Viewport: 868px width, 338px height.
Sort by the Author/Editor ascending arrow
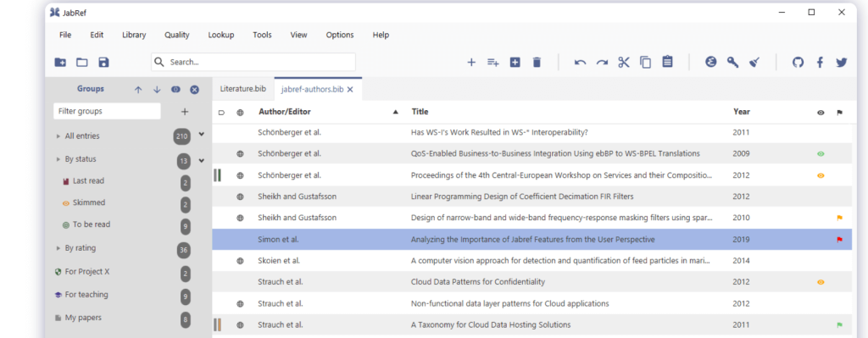[x=395, y=113]
